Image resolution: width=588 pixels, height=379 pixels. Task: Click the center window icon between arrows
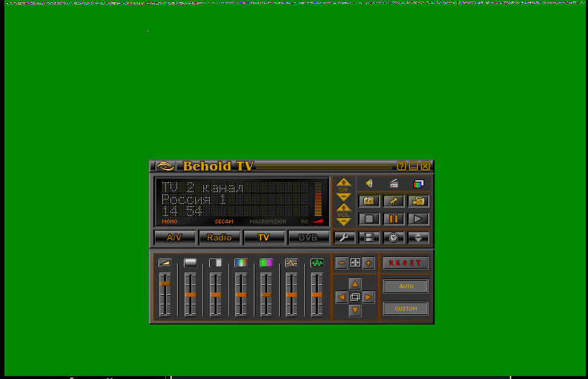click(355, 297)
